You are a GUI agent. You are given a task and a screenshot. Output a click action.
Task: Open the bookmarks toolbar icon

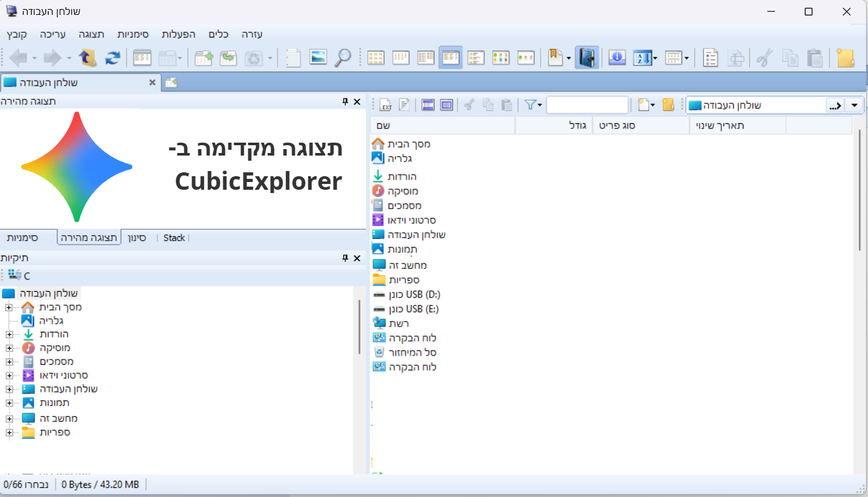555,57
